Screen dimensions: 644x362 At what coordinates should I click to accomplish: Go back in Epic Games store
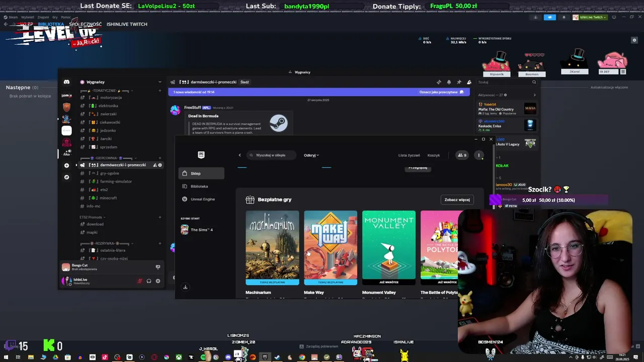[239, 155]
